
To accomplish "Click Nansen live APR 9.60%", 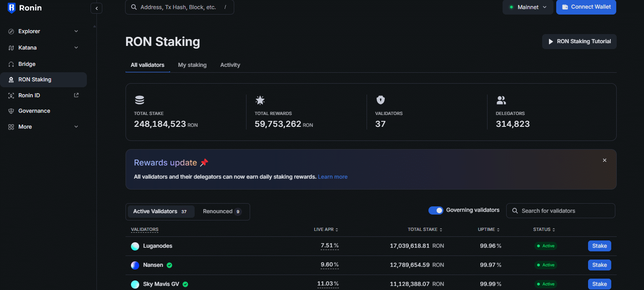I will click(330, 265).
